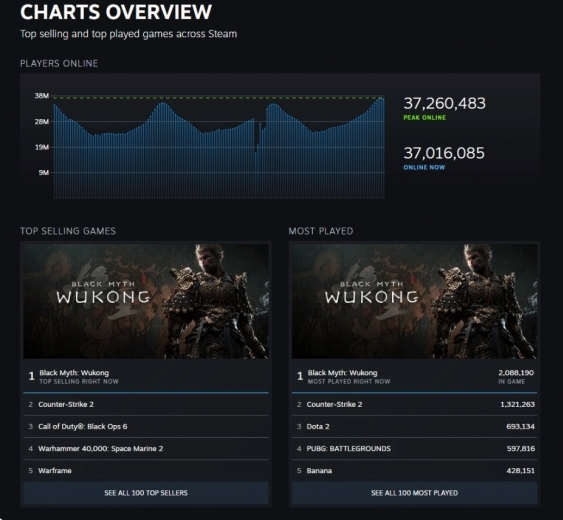The height and width of the screenshot is (520, 563).
Task: Open the See All 100 Most Played button
Action: pyautogui.click(x=414, y=493)
